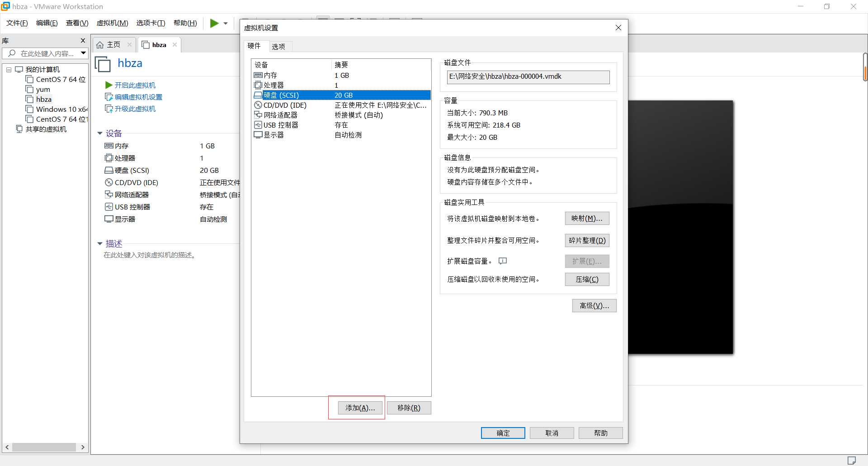Image resolution: width=868 pixels, height=466 pixels.
Task: Click the 映射(M)... button
Action: click(587, 219)
